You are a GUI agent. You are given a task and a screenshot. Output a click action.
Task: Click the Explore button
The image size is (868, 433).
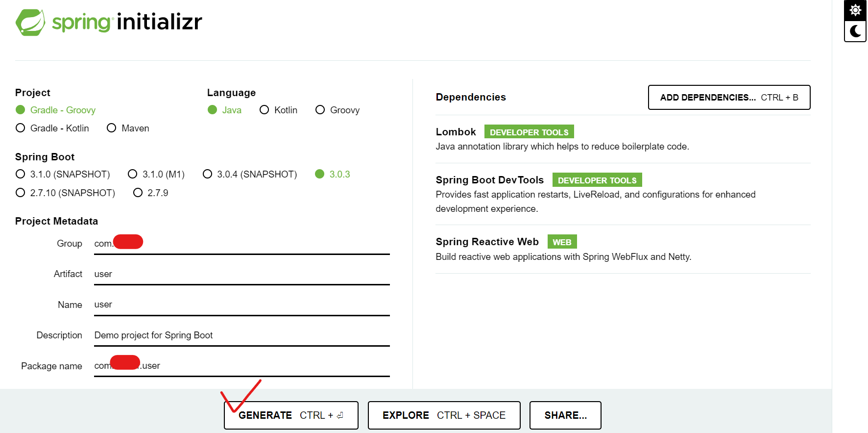tap(444, 415)
